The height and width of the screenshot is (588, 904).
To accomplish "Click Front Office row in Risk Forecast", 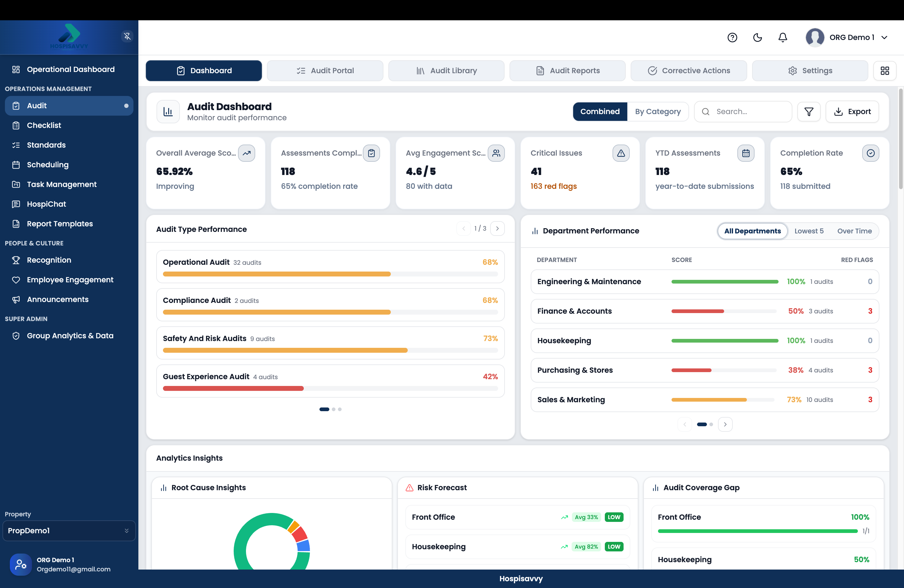I will [517, 517].
